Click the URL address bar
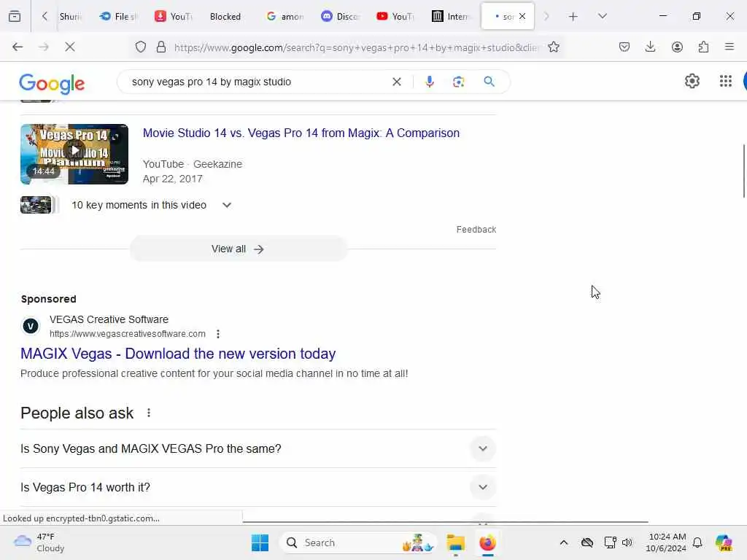This screenshot has width=747, height=560. point(356,47)
